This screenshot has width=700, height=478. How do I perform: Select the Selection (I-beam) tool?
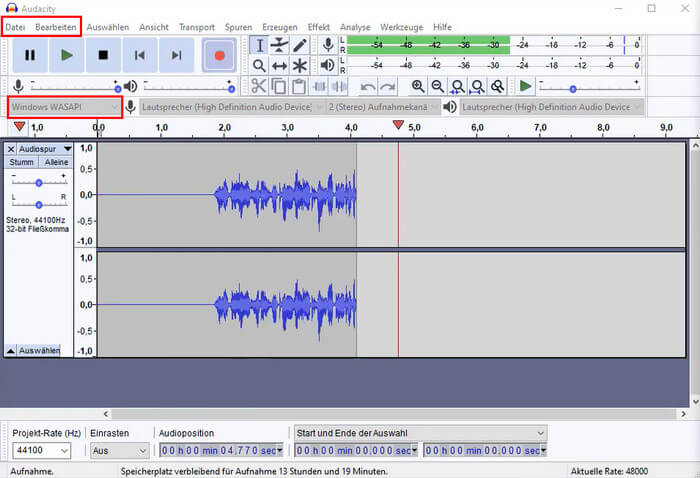[259, 45]
